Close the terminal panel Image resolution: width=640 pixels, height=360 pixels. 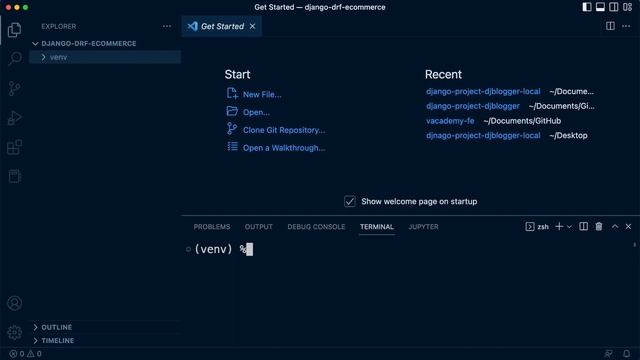pos(629,227)
